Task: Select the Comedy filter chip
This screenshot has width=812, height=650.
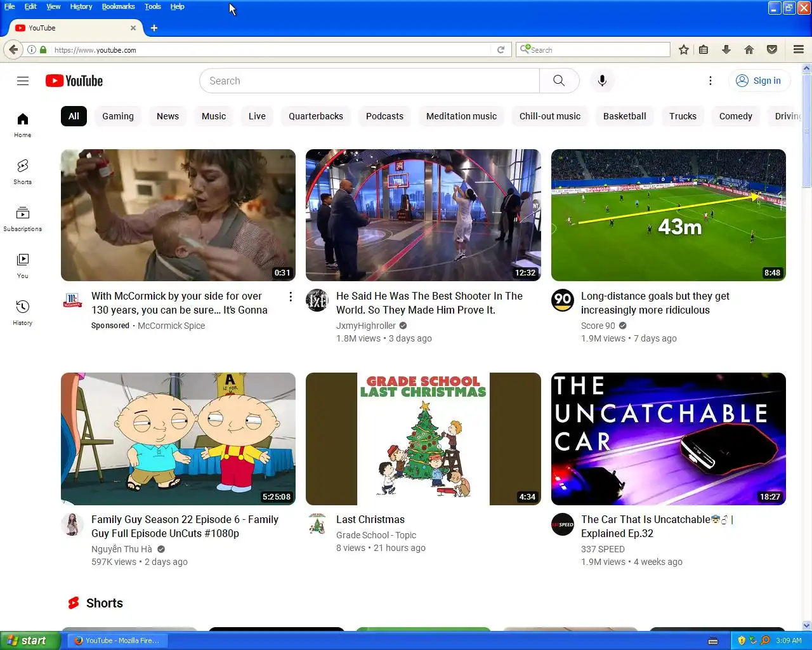Action: (736, 116)
